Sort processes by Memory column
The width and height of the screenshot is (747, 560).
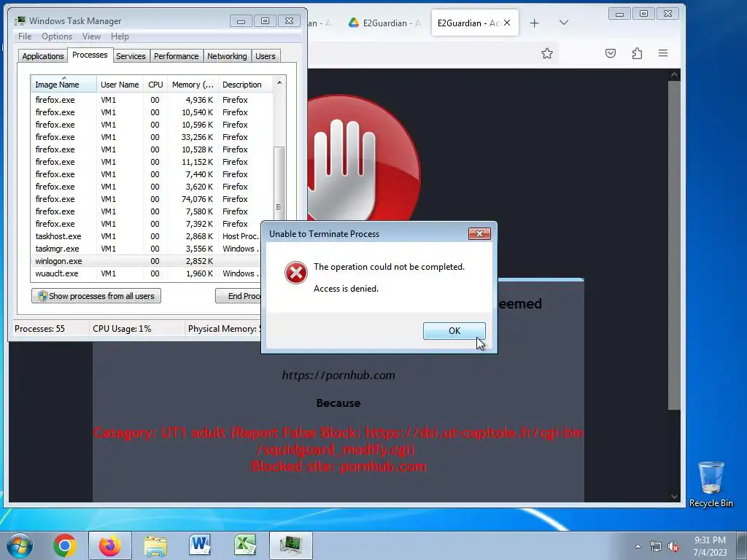pos(193,85)
